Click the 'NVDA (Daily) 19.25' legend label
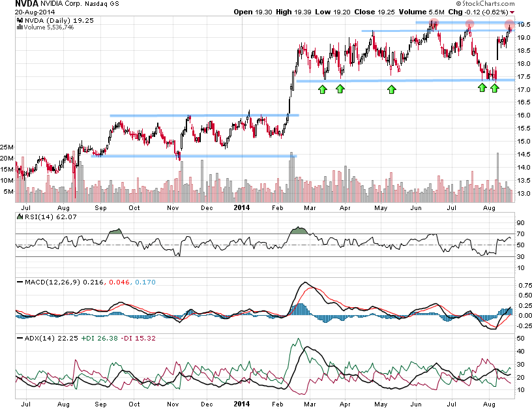532x409 pixels. click(x=59, y=20)
